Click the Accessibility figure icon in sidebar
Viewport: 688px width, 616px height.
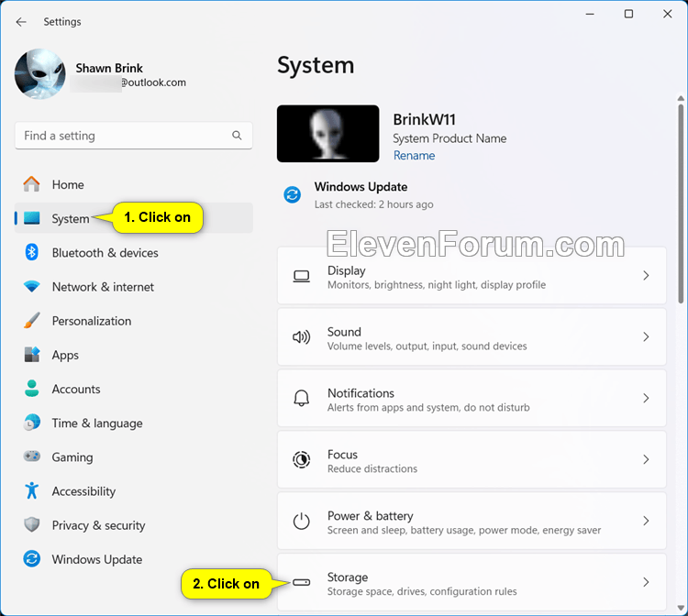pos(31,490)
